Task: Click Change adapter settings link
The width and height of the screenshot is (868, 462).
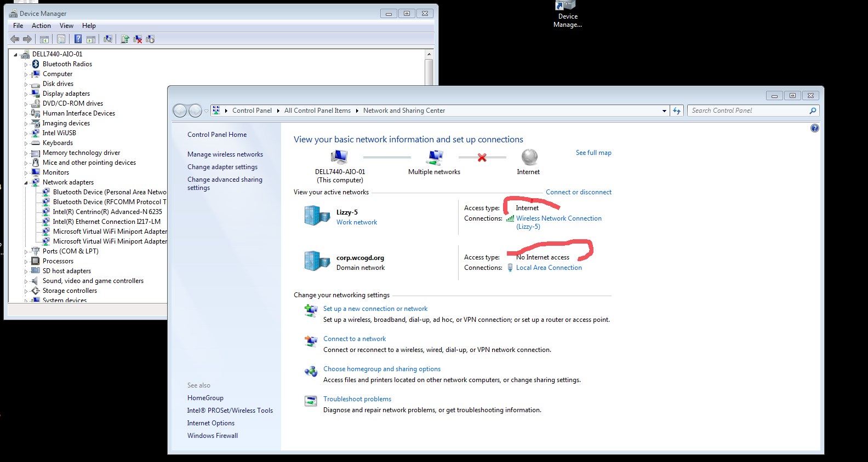Action: click(x=222, y=167)
